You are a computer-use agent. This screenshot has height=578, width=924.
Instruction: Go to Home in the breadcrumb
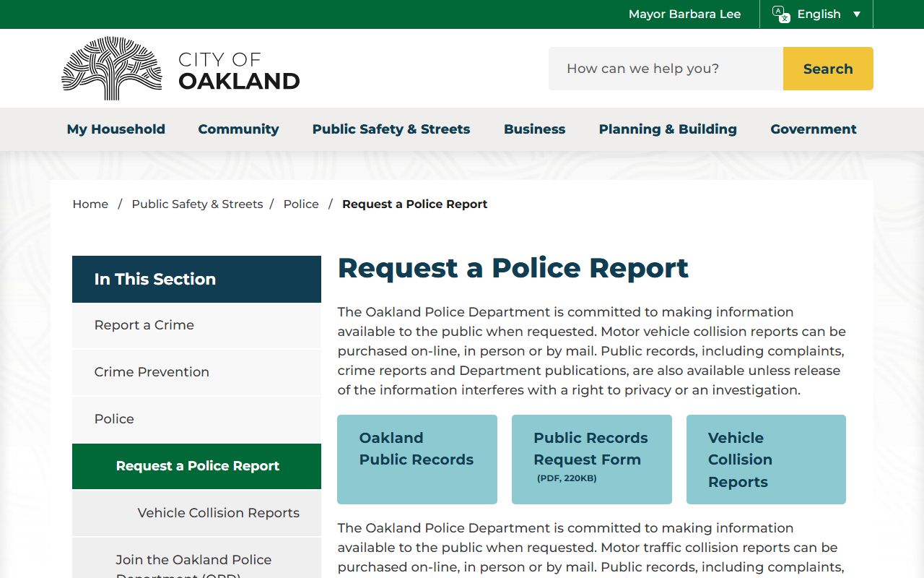click(90, 204)
